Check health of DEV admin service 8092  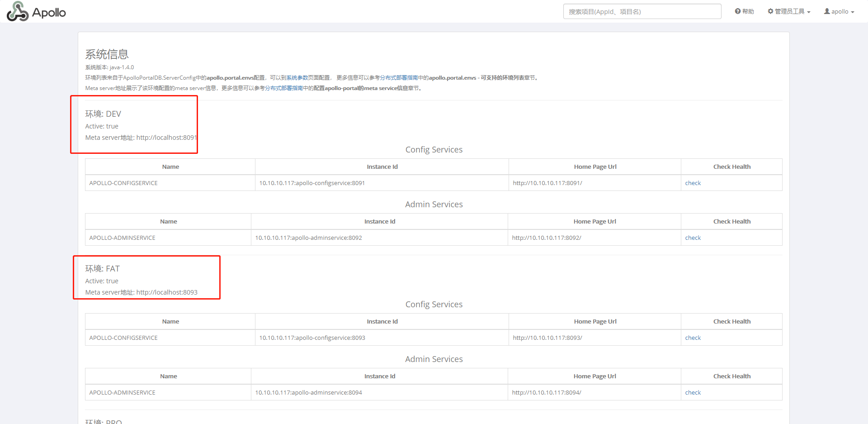click(693, 238)
